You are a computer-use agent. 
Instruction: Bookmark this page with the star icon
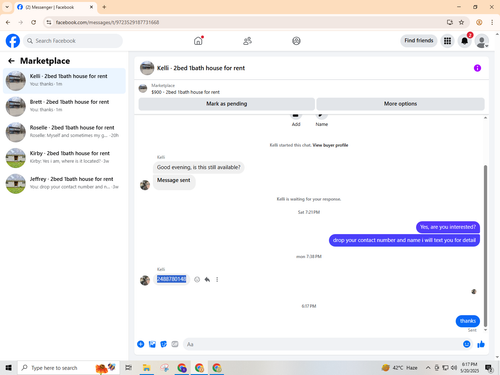pos(461,22)
